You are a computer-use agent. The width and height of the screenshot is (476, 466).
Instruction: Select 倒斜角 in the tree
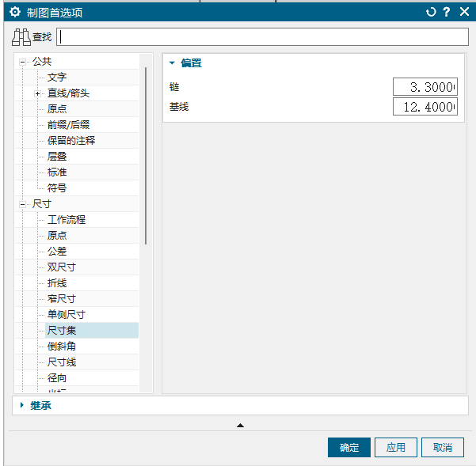click(61, 347)
